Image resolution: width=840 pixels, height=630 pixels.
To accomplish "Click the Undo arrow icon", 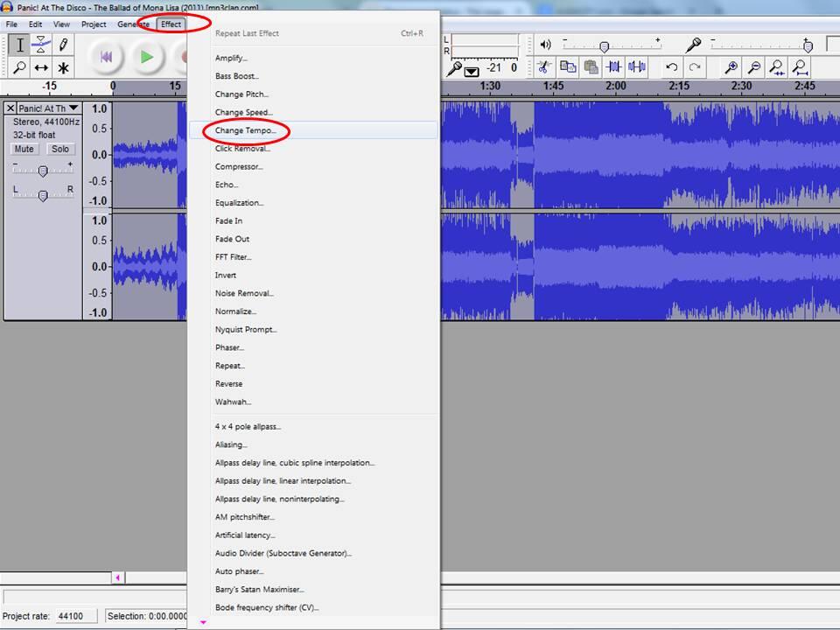I will click(x=671, y=67).
